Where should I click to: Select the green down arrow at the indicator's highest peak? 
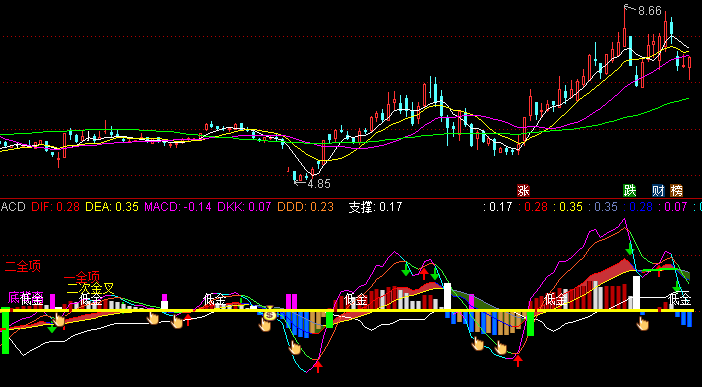point(630,249)
